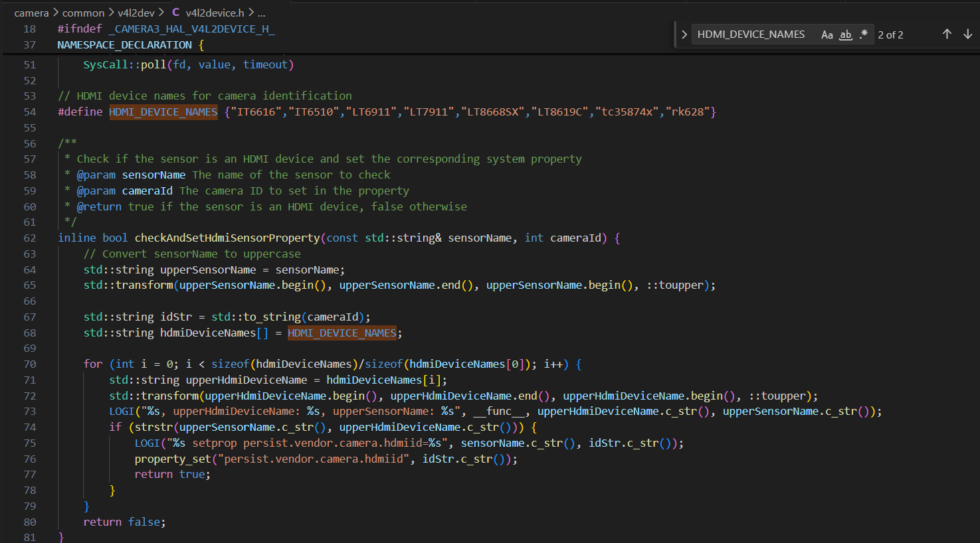Screen dimensions: 980x543
Task: Click the 'return false;' statement
Action: click(125, 522)
